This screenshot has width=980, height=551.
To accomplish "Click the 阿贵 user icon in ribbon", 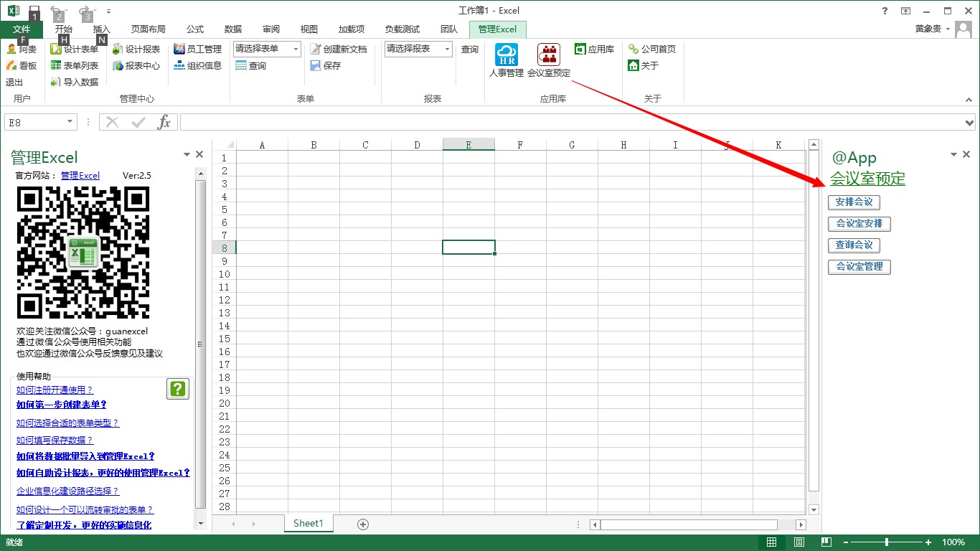I will (x=21, y=50).
